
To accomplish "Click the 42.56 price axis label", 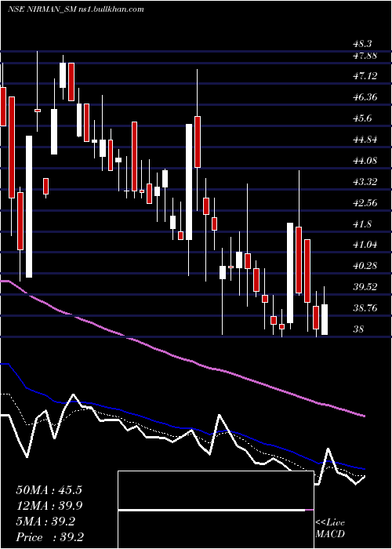I will pyautogui.click(x=365, y=202).
